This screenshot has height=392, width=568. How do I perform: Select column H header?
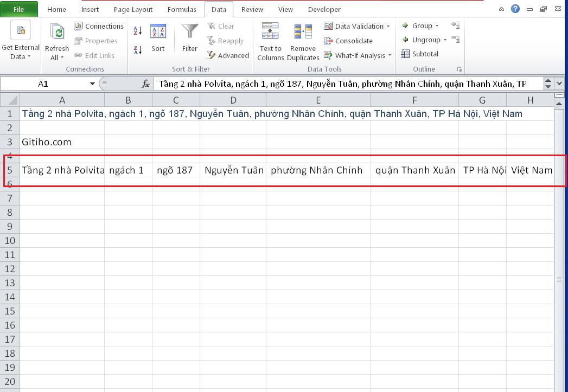[x=530, y=100]
